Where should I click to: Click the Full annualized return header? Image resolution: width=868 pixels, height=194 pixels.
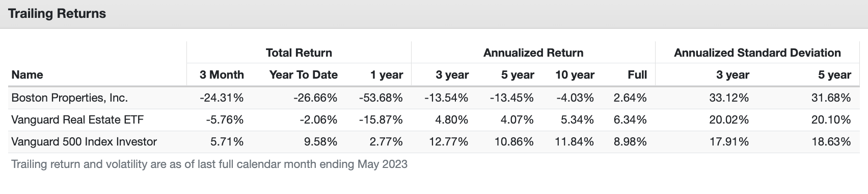point(637,75)
